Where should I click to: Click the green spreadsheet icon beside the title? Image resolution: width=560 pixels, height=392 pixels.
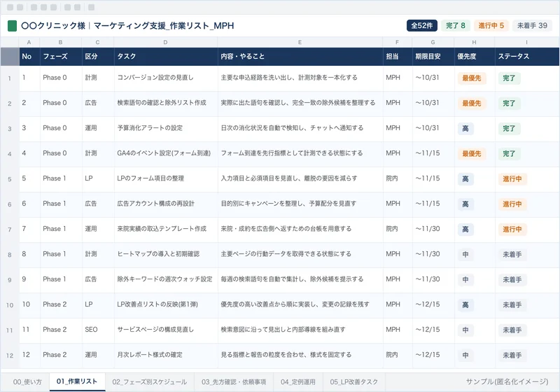tap(12, 26)
